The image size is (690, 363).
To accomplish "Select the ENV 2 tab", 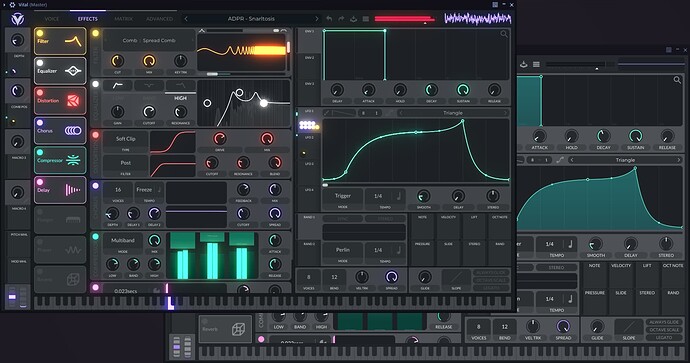I will pyautogui.click(x=309, y=66).
